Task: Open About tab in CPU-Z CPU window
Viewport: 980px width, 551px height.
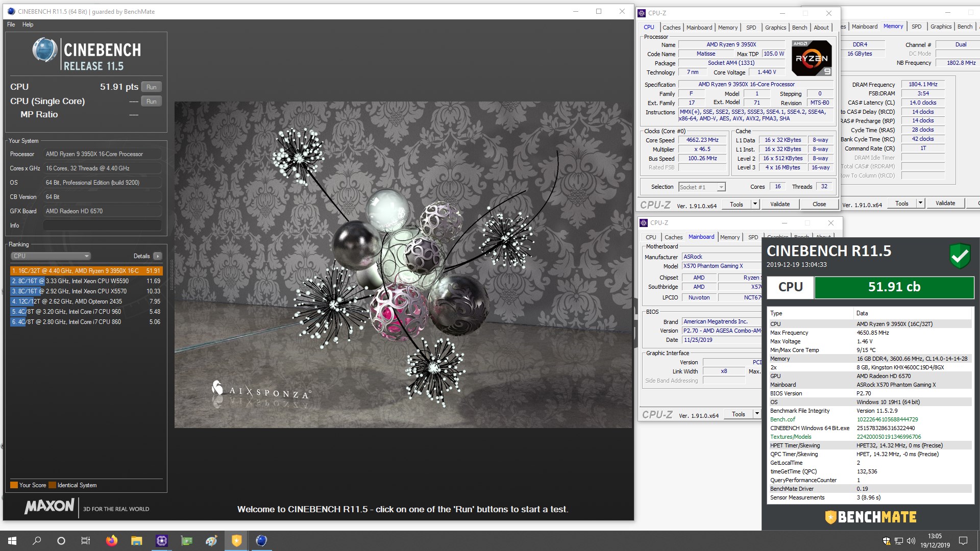Action: pos(821,28)
